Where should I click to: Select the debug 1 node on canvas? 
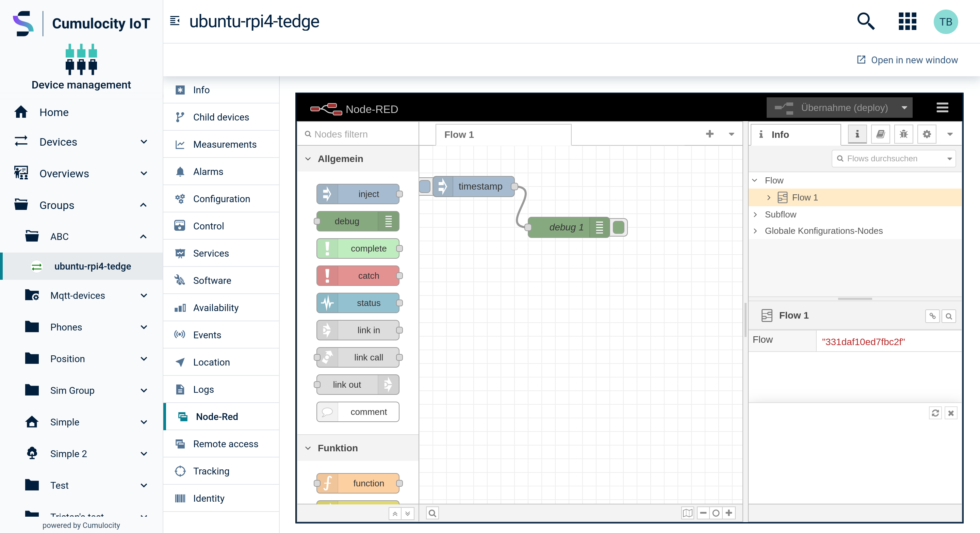click(568, 227)
